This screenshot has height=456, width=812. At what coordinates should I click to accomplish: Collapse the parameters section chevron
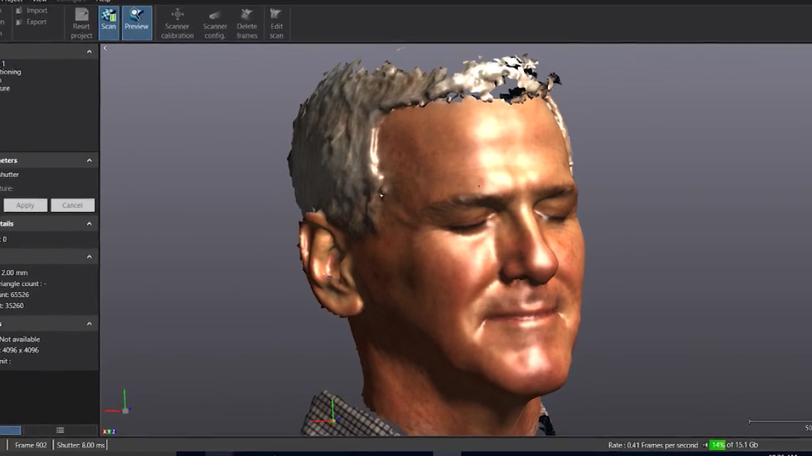pos(89,160)
